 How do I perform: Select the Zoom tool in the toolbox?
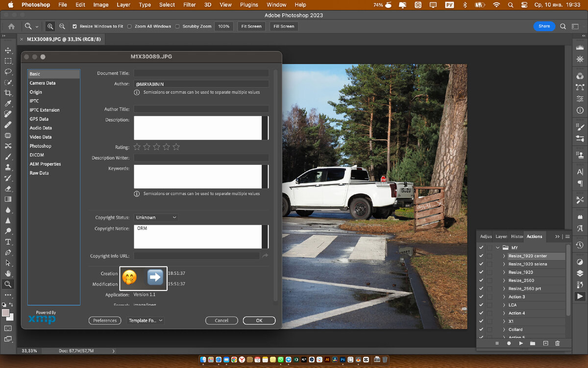pyautogui.click(x=8, y=284)
